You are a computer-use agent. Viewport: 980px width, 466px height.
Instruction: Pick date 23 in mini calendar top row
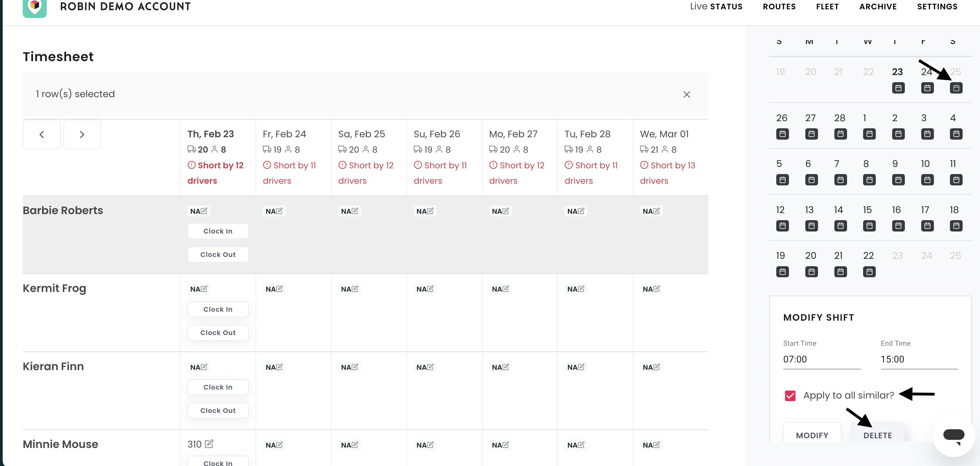pyautogui.click(x=897, y=72)
